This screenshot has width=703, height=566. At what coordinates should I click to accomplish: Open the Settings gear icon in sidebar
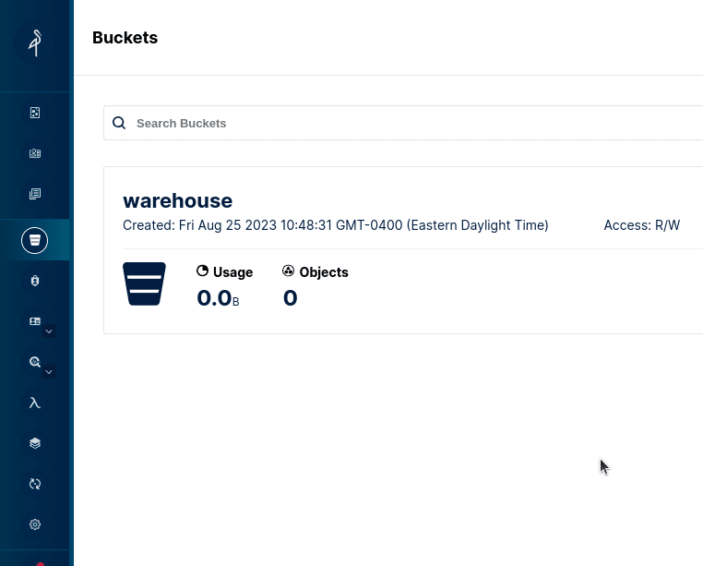coord(35,524)
